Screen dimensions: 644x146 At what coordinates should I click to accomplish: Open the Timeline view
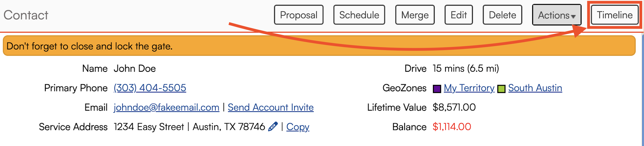coord(614,15)
